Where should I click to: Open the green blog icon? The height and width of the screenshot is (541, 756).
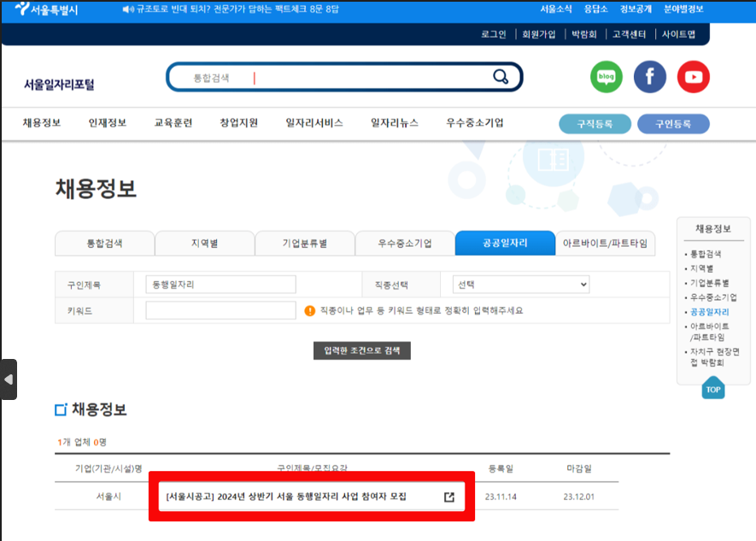606,77
